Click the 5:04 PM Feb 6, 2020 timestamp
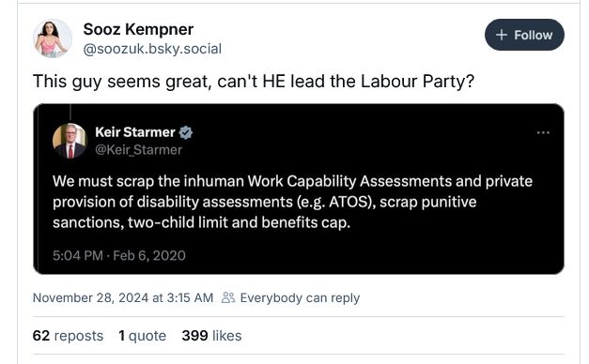 click(119, 255)
